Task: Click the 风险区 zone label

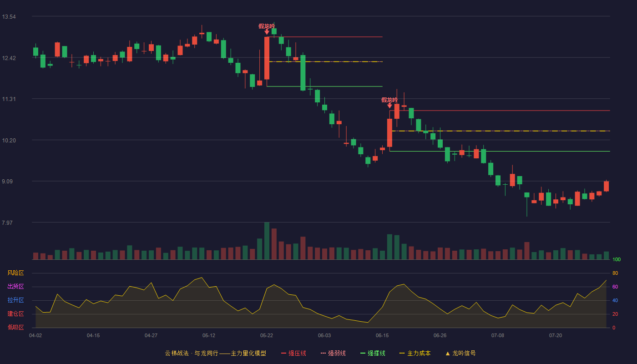Action: [15, 273]
